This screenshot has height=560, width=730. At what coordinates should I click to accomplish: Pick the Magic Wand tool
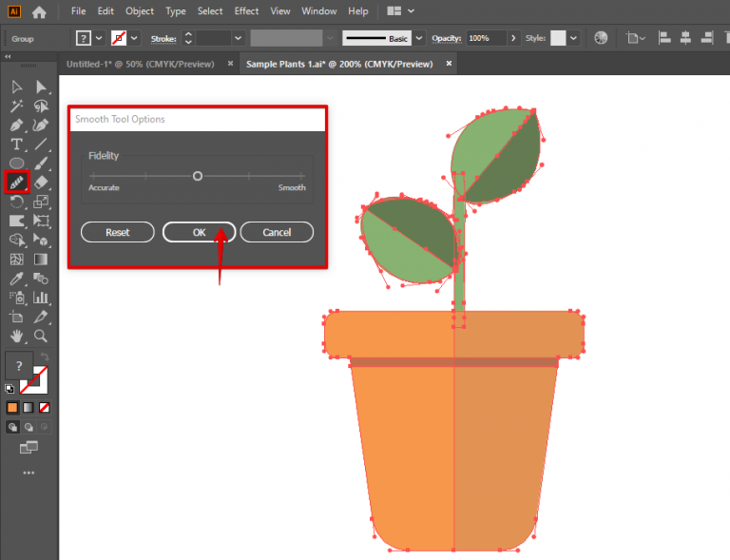[x=16, y=106]
